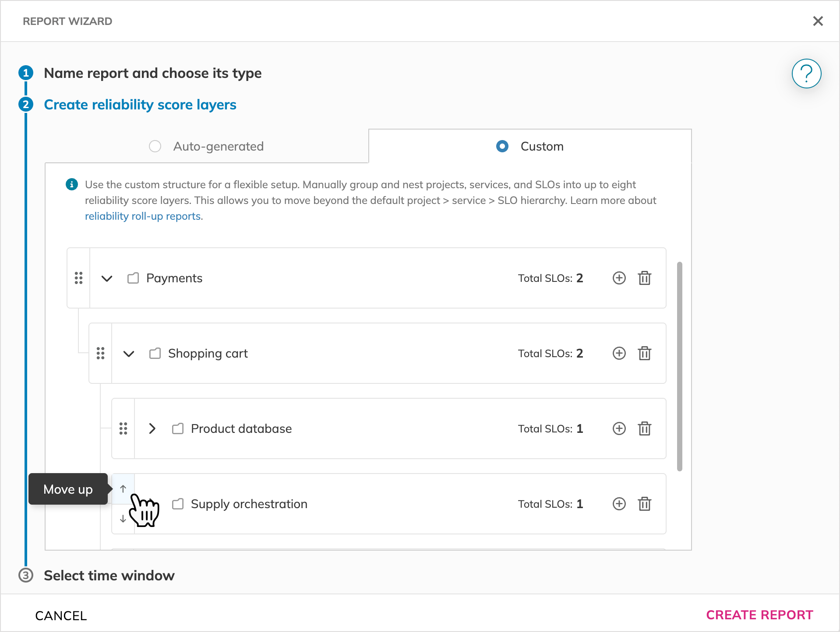Cancel the report wizard
Viewport: 840px width, 632px height.
[x=61, y=615]
